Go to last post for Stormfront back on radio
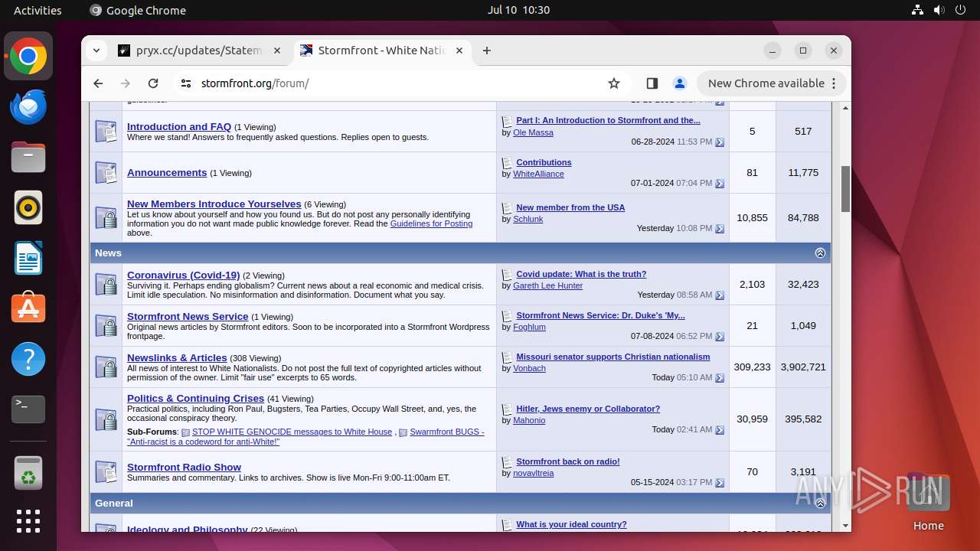The width and height of the screenshot is (980, 551). pos(720,483)
